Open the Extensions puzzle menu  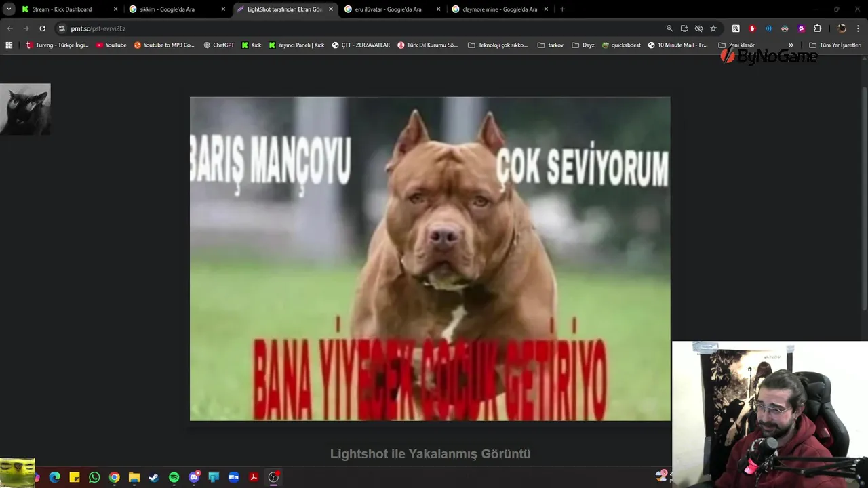[817, 28]
